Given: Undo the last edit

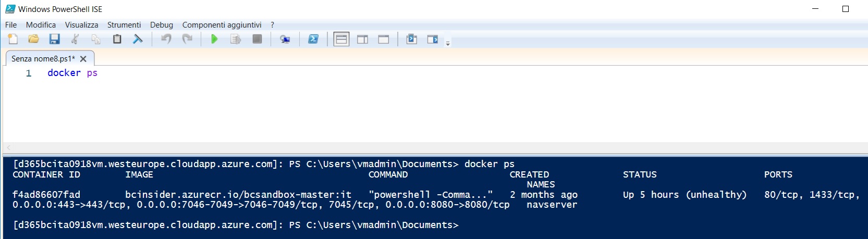Looking at the screenshot, I should click(166, 39).
